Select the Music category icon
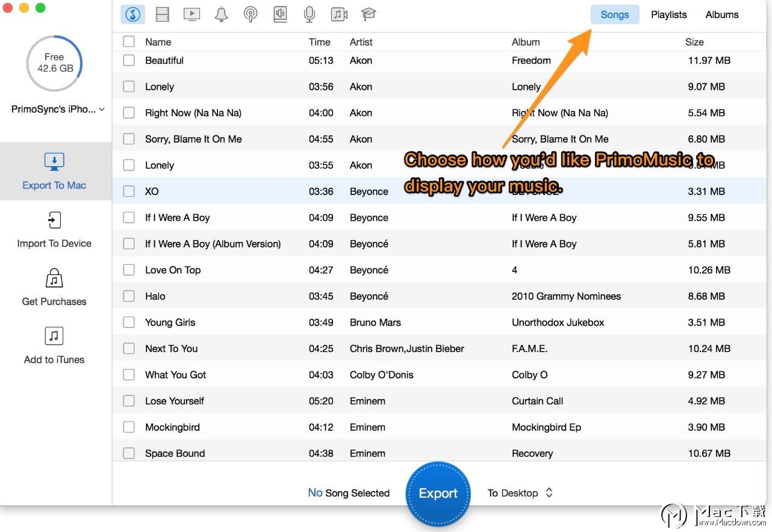The height and width of the screenshot is (532, 772). (x=132, y=14)
